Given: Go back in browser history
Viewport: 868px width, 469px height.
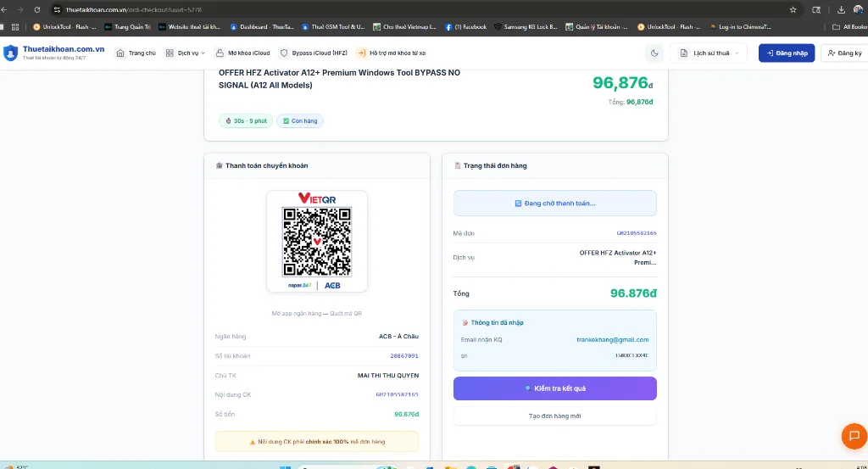Looking at the screenshot, I should (4, 9).
